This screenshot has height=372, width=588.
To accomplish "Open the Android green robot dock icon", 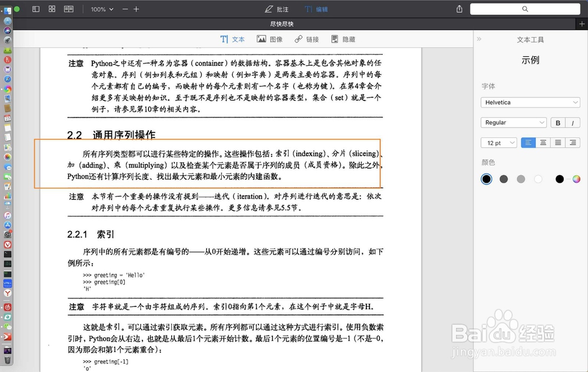I will (8, 50).
